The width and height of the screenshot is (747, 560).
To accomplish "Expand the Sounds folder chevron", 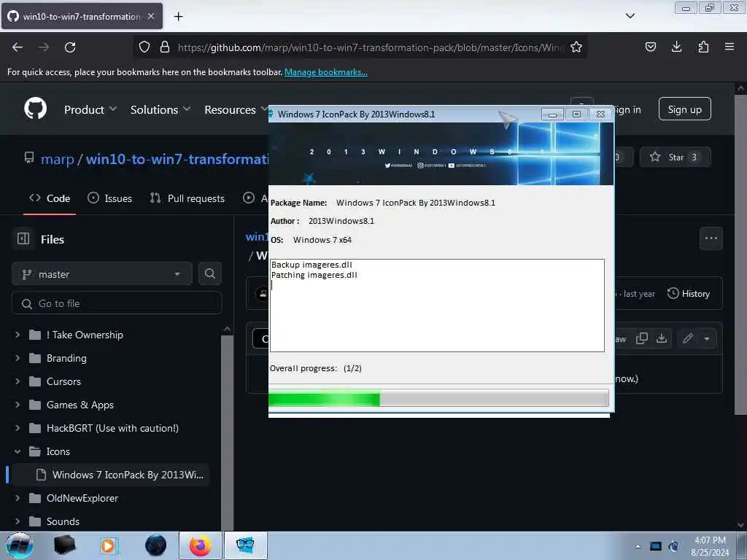I will [x=18, y=521].
